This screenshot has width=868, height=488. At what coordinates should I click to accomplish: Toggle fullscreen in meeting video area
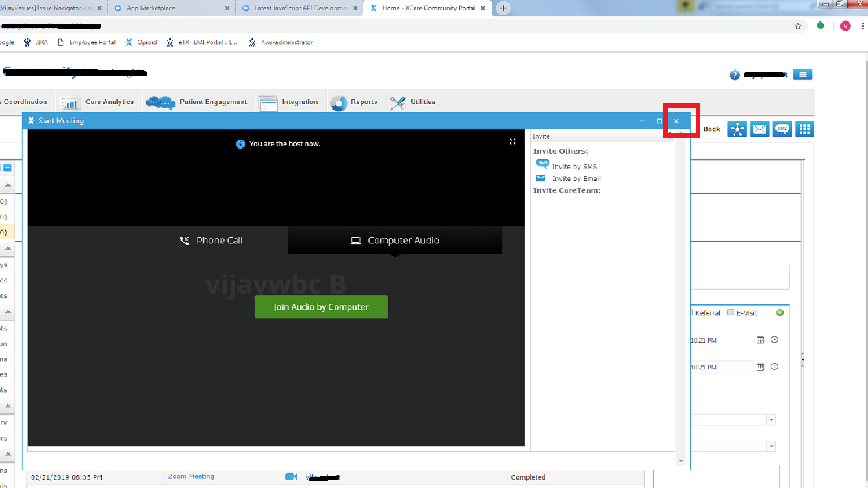coord(513,141)
